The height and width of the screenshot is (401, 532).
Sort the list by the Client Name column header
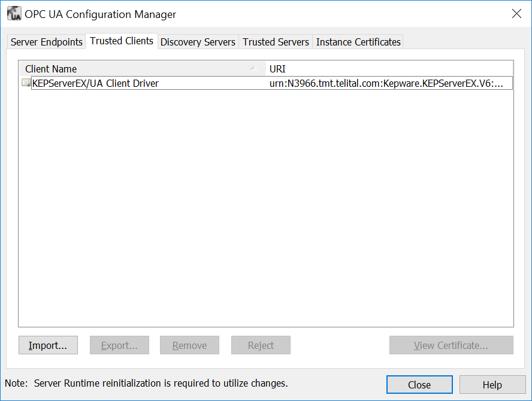point(138,69)
